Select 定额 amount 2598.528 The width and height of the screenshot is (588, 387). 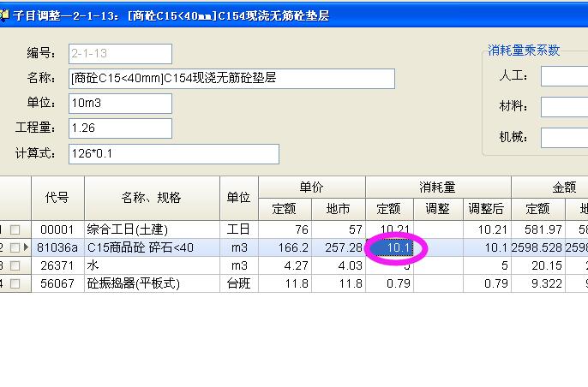[x=538, y=247]
